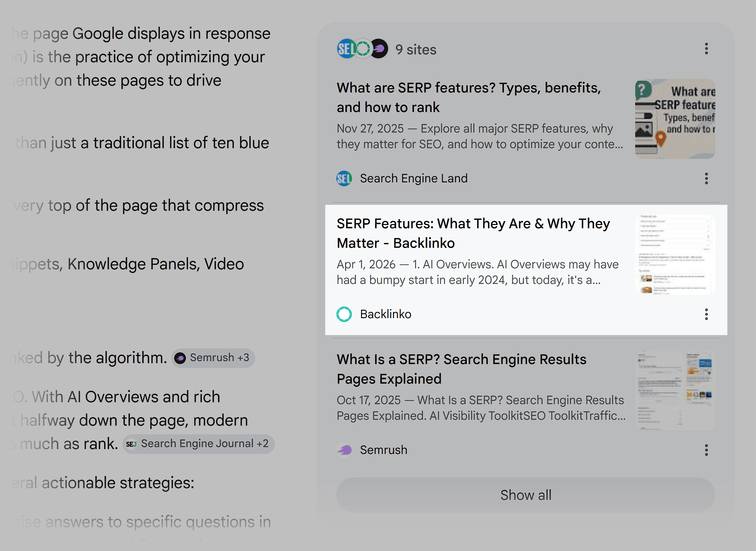This screenshot has height=551, width=756.
Task: Click the Search Engine Land source name
Action: [x=413, y=178]
